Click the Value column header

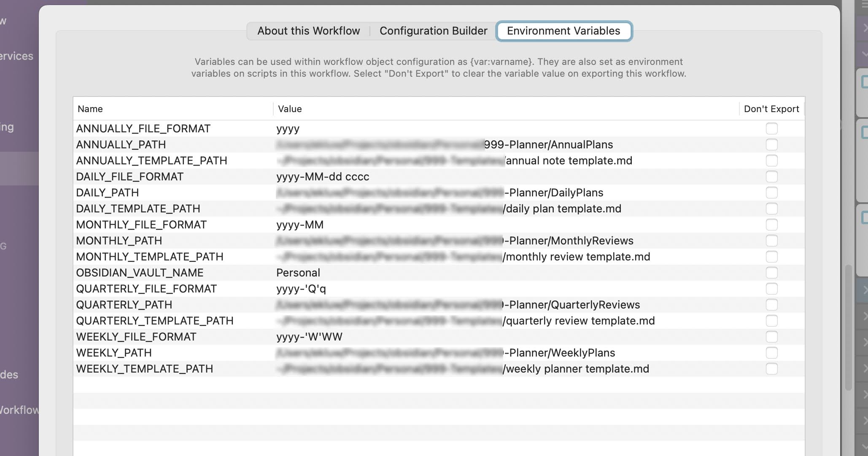(290, 109)
